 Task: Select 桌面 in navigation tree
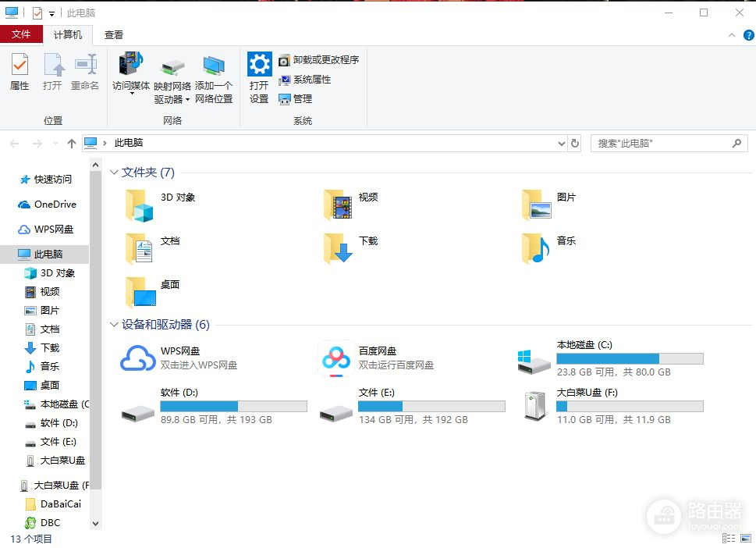click(x=42, y=386)
